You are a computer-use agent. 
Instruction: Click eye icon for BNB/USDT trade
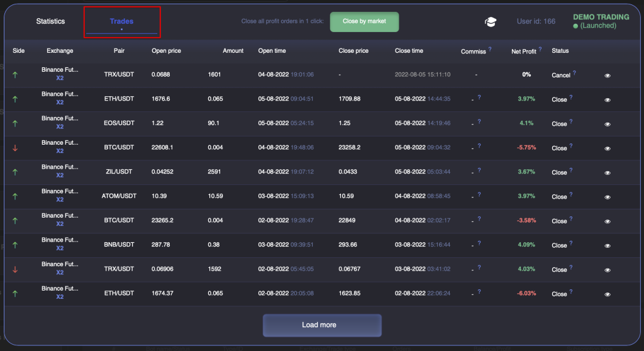608,245
